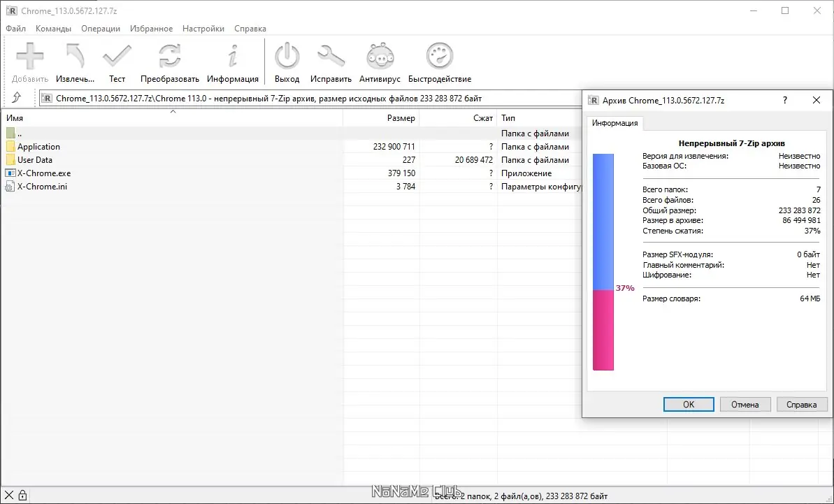The height and width of the screenshot is (504, 834).
Task: Click the X icon in status bar
Action: 8,495
